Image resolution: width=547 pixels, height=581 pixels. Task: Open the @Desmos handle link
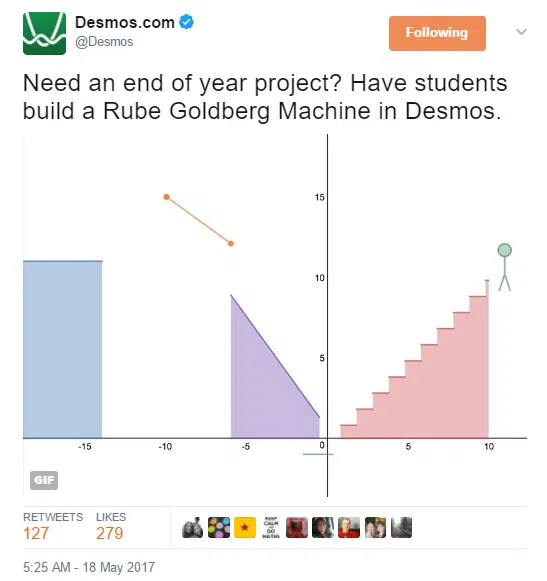pos(104,42)
